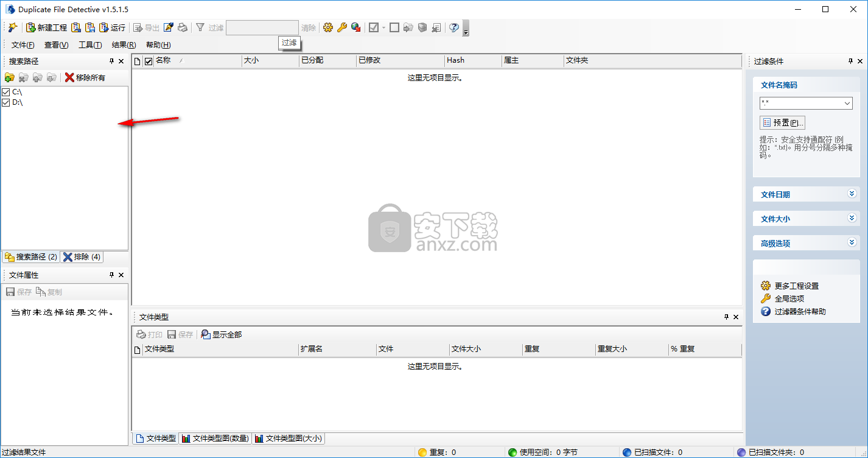Click 清除 to clear the filter

coord(309,27)
